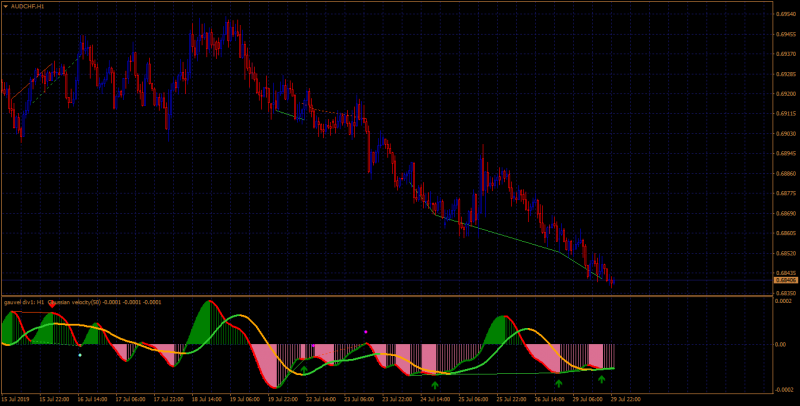Click the 0.69200 price scale label

click(x=784, y=94)
